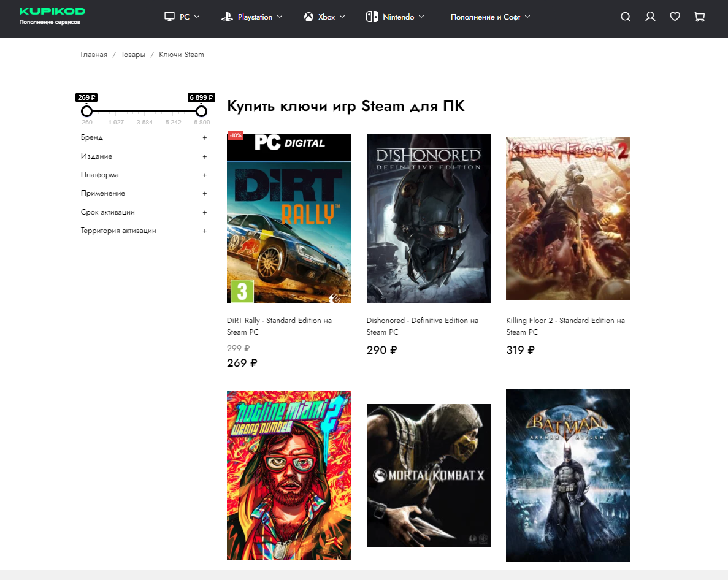
Task: Expand the Издание filter plus
Action: pyautogui.click(x=205, y=157)
